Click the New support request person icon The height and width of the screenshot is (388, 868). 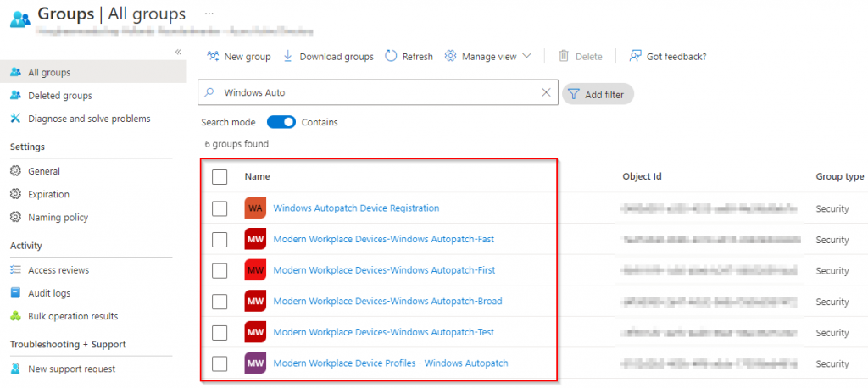tap(15, 369)
